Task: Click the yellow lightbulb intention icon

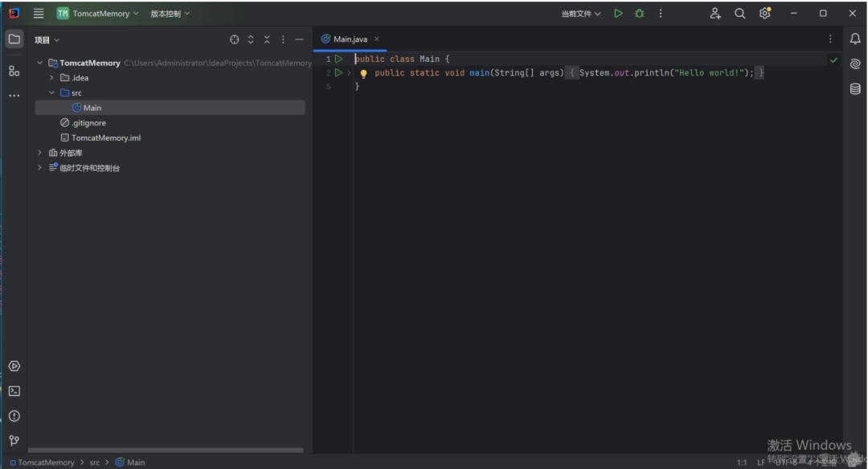Action: tap(363, 73)
